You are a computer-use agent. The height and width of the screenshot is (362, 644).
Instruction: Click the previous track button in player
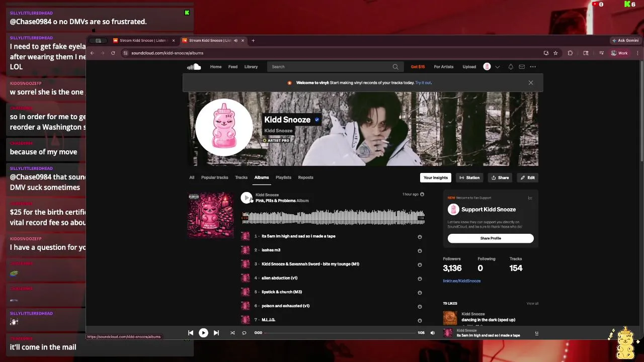pos(191,332)
